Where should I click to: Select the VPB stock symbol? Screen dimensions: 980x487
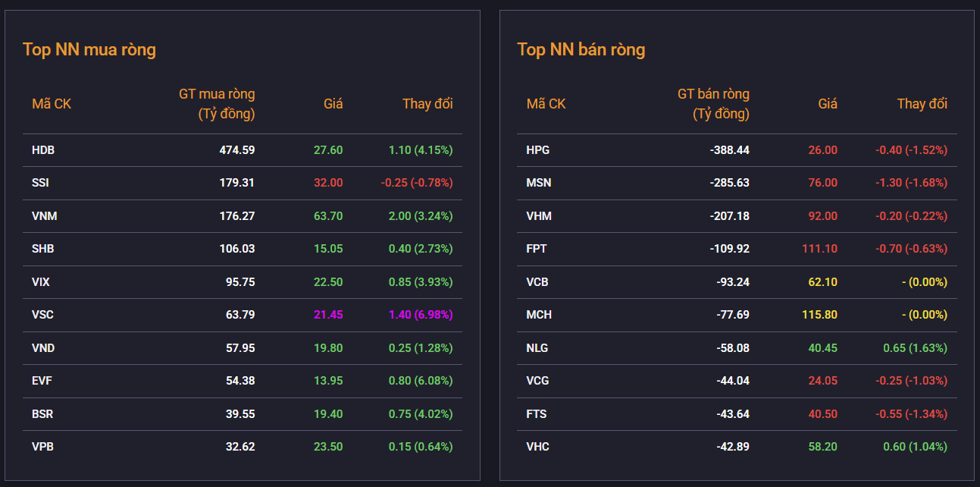pyautogui.click(x=43, y=447)
